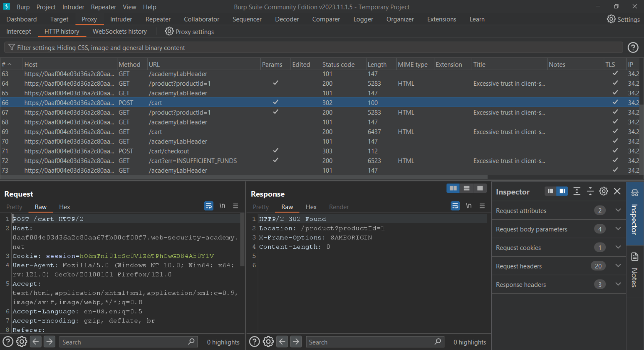Click Request pane back arrow
The height and width of the screenshot is (350, 644).
36,342
